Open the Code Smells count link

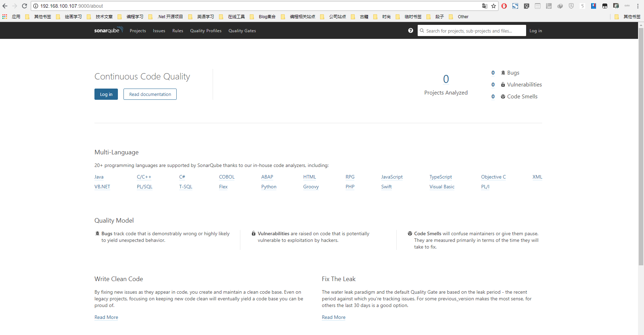click(x=493, y=97)
